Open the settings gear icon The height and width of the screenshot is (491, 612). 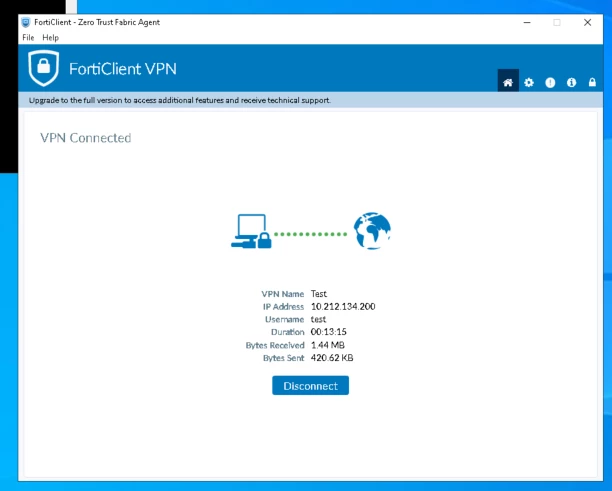[529, 82]
